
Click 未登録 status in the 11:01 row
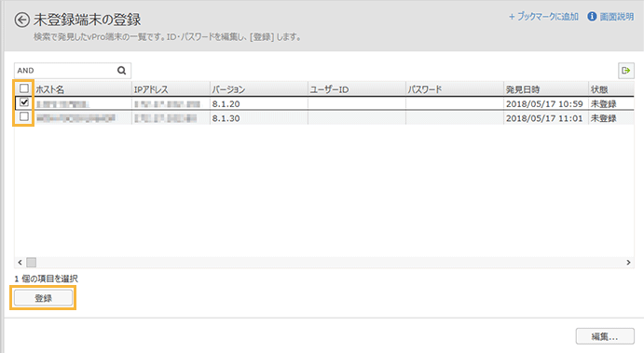coord(603,118)
